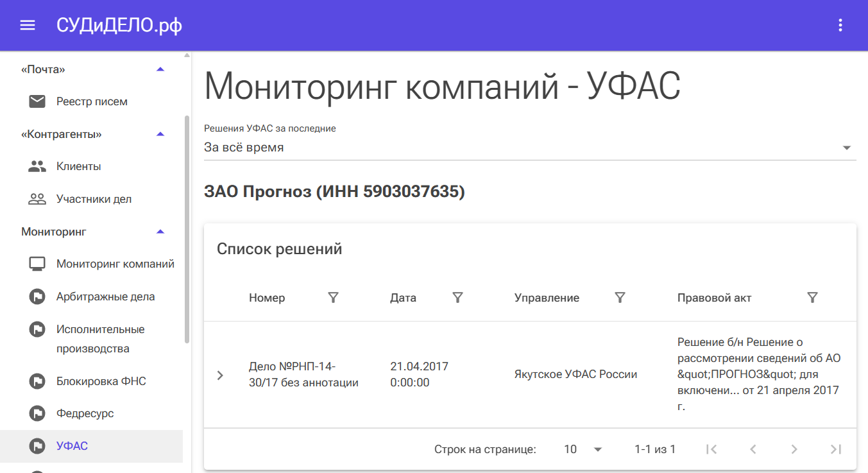Viewport: 868px width, 473px height.
Task: Filter the Правовой акт column
Action: [812, 297]
